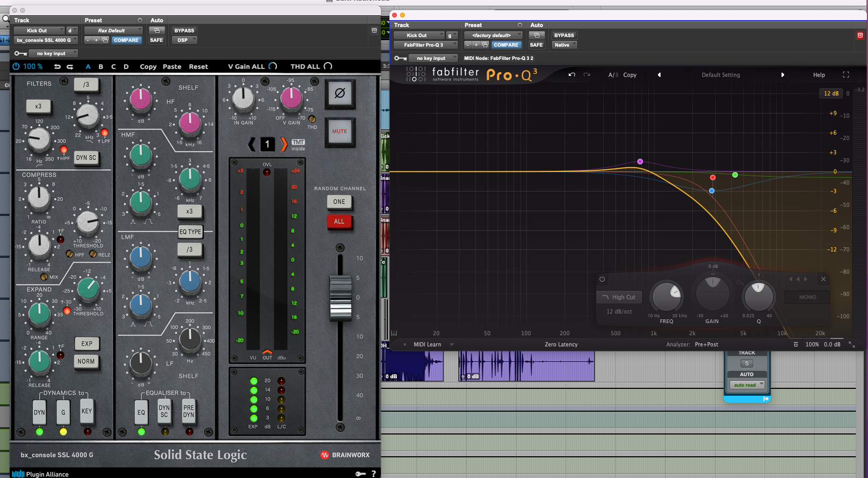Viewport: 868px width, 478px height.
Task: Open the Kick Out track selector in bx_console window
Action: [39, 30]
